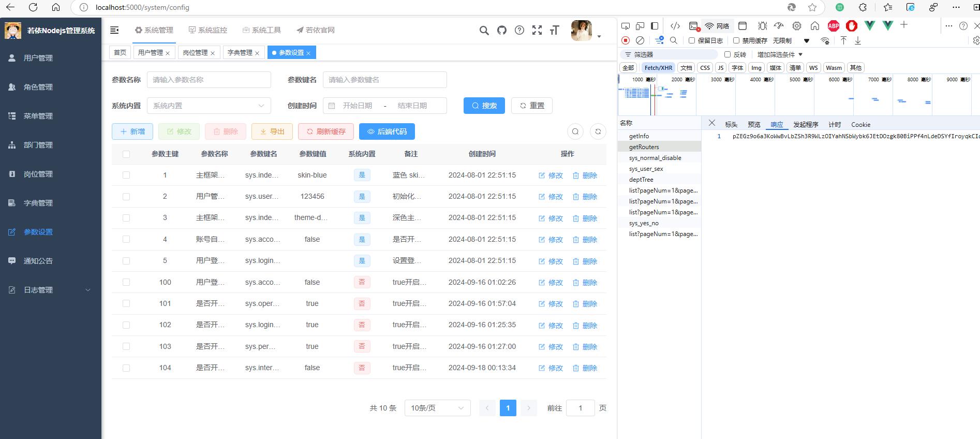Viewport: 980px width, 439px height.
Task: Switch to the 系统监控 top menu
Action: [x=207, y=30]
